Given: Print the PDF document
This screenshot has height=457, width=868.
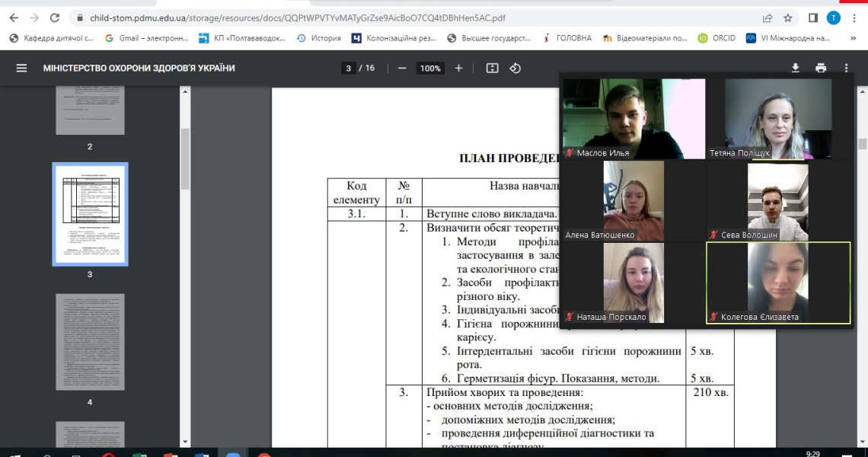Looking at the screenshot, I should point(820,68).
